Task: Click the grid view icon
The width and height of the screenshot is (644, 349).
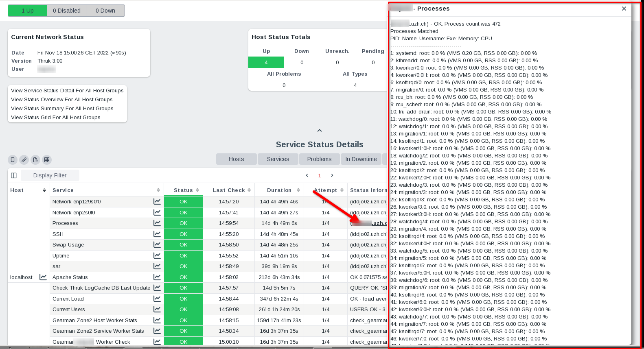Action: point(47,160)
